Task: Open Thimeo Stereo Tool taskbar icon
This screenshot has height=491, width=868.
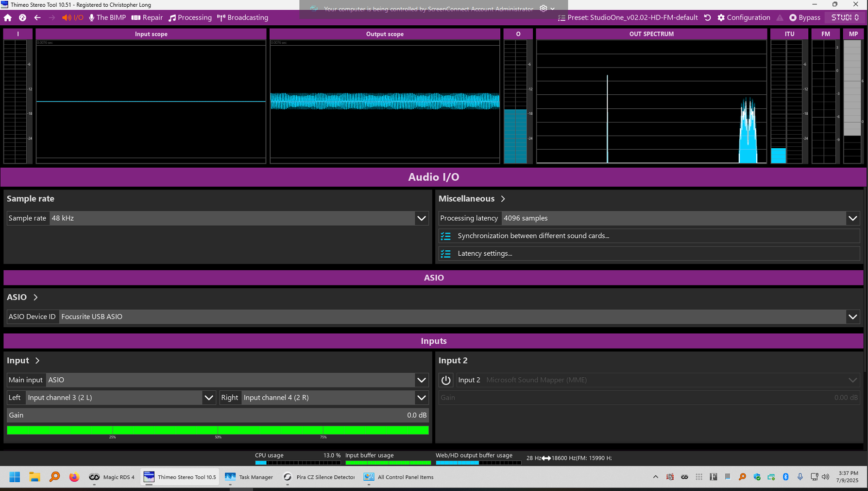Action: [x=180, y=477]
